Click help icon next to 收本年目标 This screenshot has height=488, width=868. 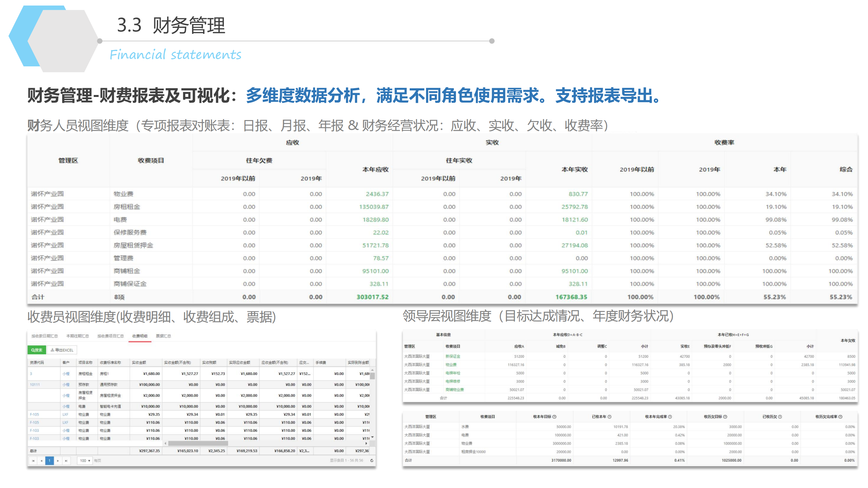tap(554, 417)
